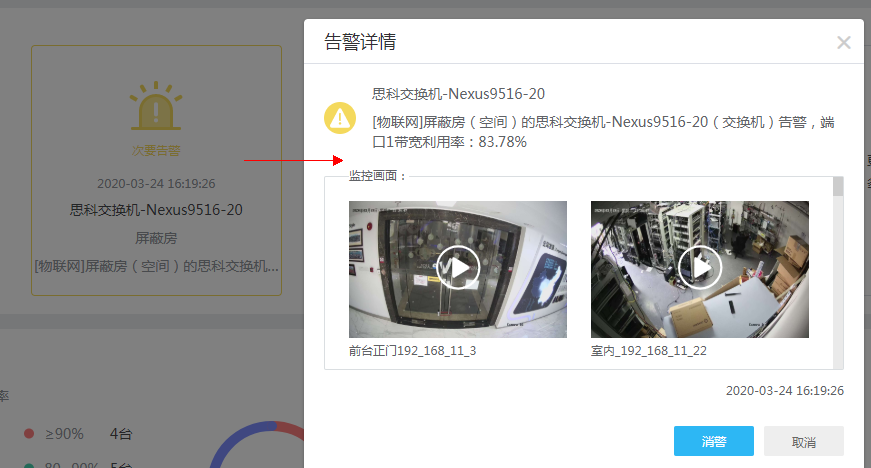Click the 取消 button
Screen dimensions: 871x468
(804, 441)
